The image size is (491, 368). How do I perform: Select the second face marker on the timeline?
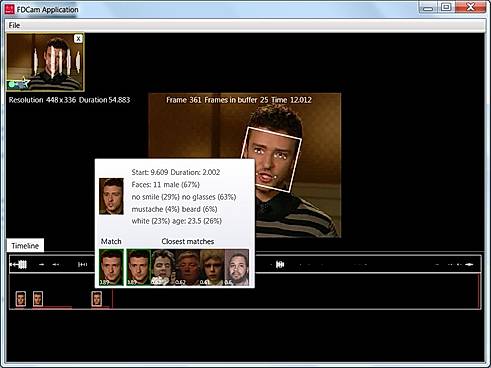[x=38, y=299]
